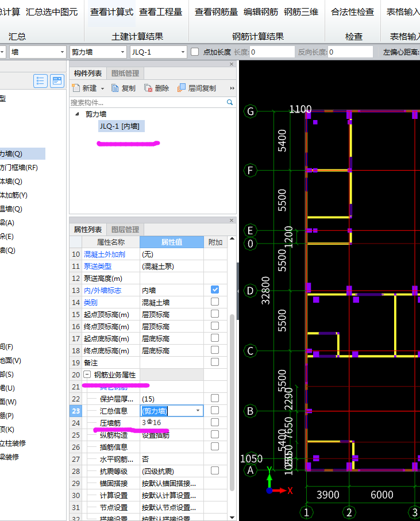
Task: Check 附加 box for 起点底标高 row
Action: point(215,338)
